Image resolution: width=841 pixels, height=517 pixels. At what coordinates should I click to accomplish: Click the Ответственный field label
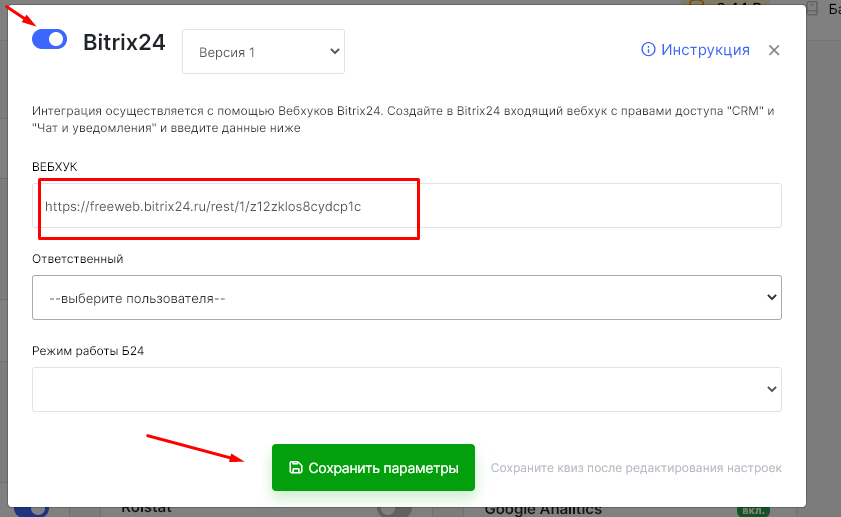[x=78, y=258]
